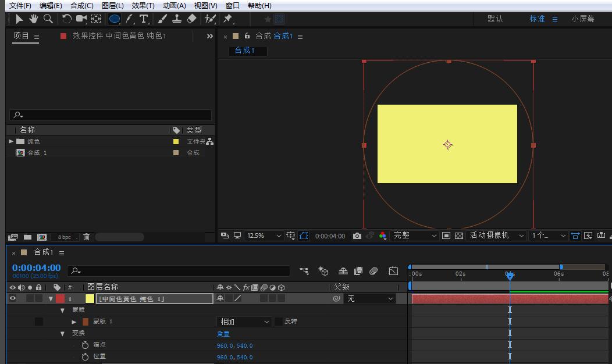Screen dimensions: 612x364
Task: Activate the Rotation tool
Action: (x=67, y=19)
